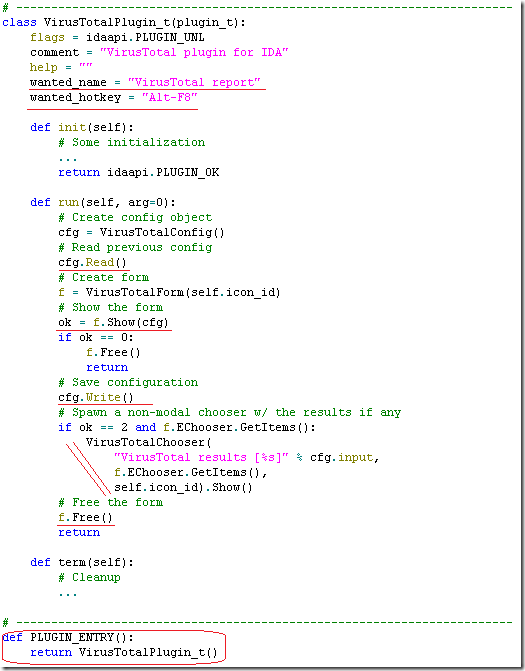
Task: Click the '# Show the form' comment
Action: (111, 307)
